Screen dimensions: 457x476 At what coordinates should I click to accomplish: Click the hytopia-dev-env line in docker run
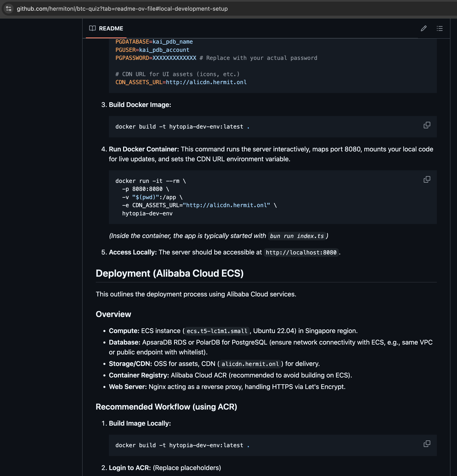(x=147, y=214)
